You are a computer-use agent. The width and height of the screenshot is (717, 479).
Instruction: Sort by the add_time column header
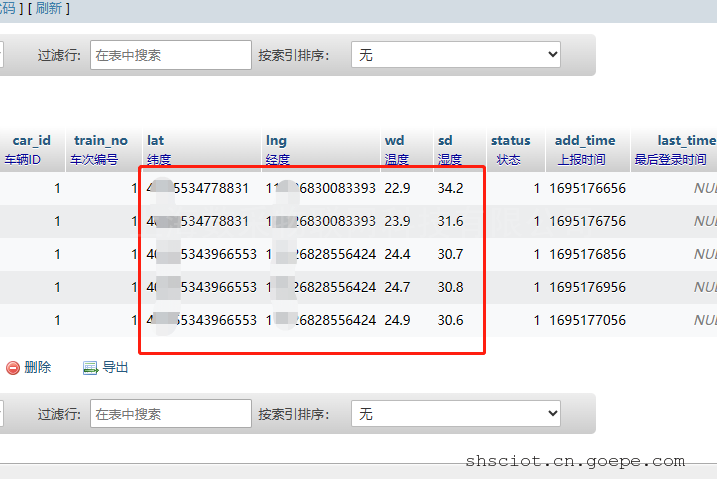(585, 141)
